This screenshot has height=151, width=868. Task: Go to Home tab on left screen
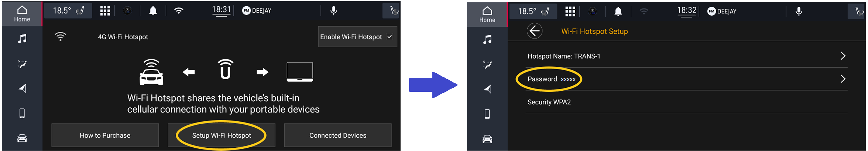pos(22,14)
